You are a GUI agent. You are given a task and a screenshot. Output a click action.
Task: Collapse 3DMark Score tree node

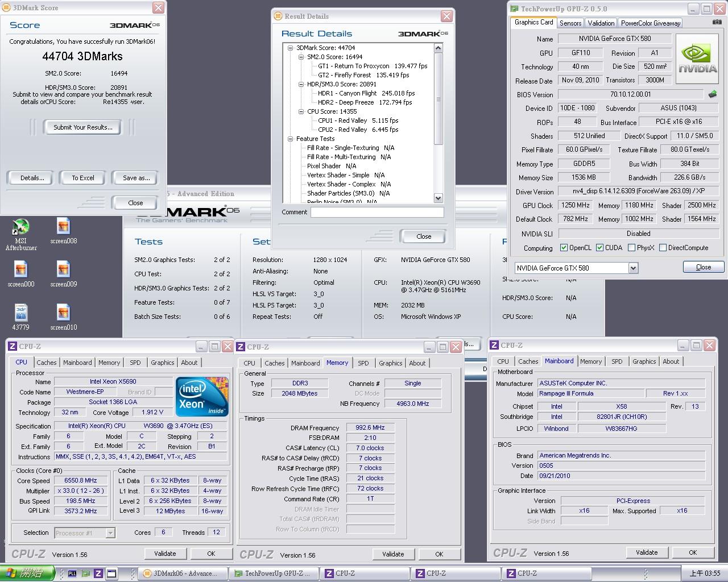[291, 48]
